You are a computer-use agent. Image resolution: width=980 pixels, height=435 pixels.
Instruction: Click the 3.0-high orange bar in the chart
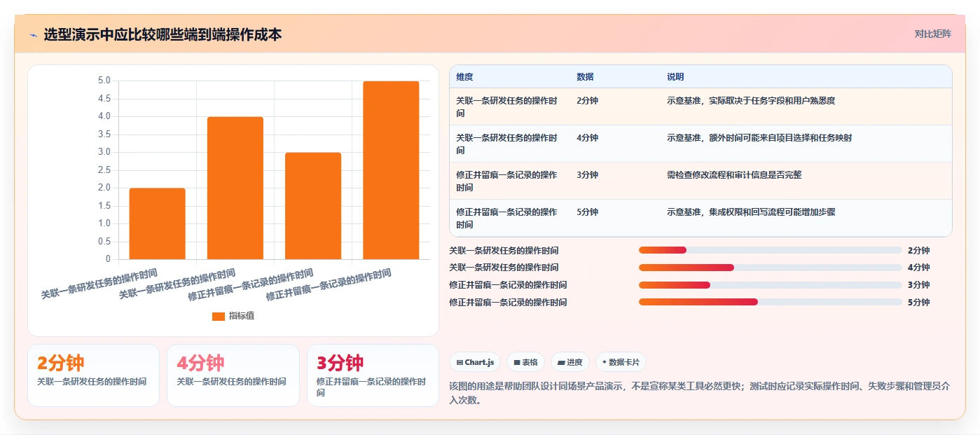(312, 206)
